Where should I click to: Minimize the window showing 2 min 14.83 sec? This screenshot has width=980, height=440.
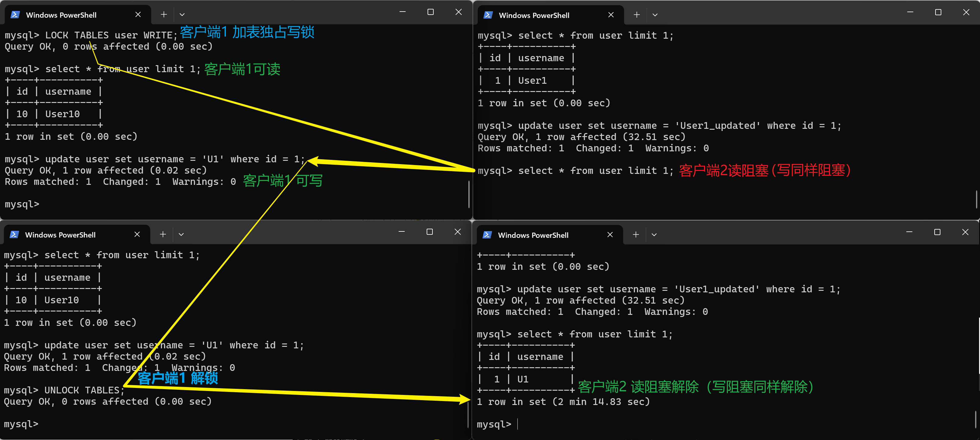tap(909, 232)
